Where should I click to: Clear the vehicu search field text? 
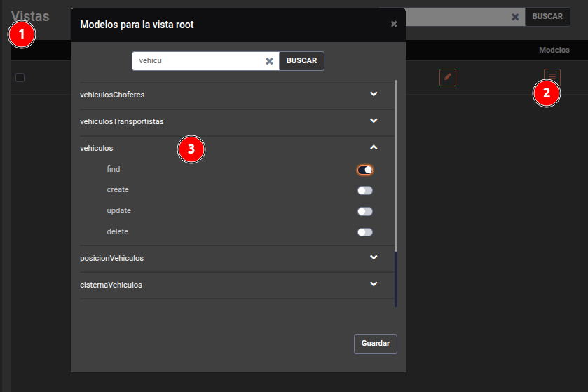click(269, 61)
